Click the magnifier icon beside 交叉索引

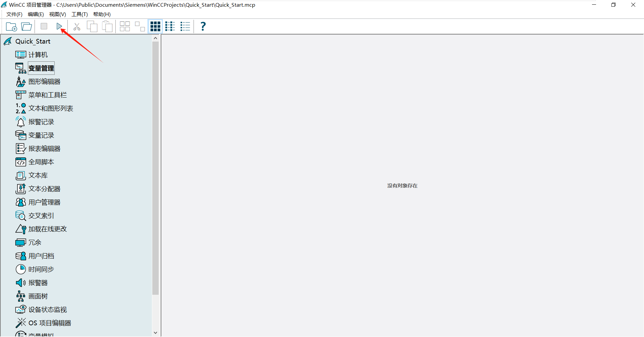point(21,216)
